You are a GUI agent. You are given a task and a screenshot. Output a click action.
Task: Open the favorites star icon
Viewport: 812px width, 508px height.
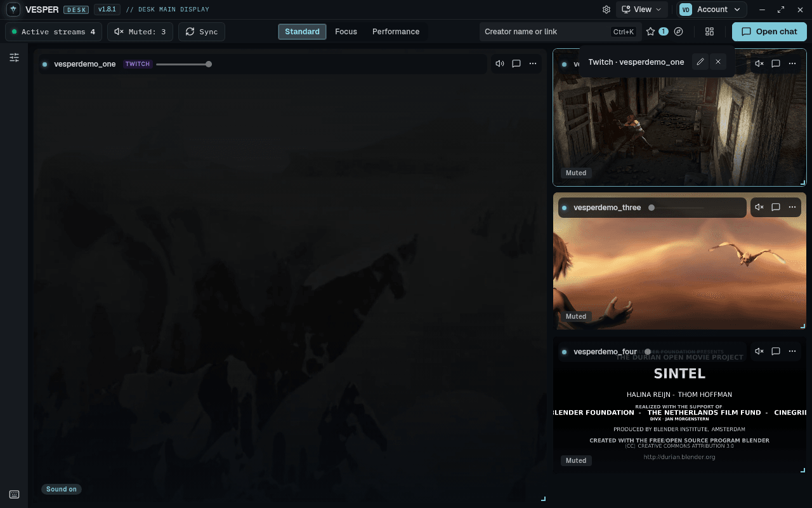coord(650,32)
